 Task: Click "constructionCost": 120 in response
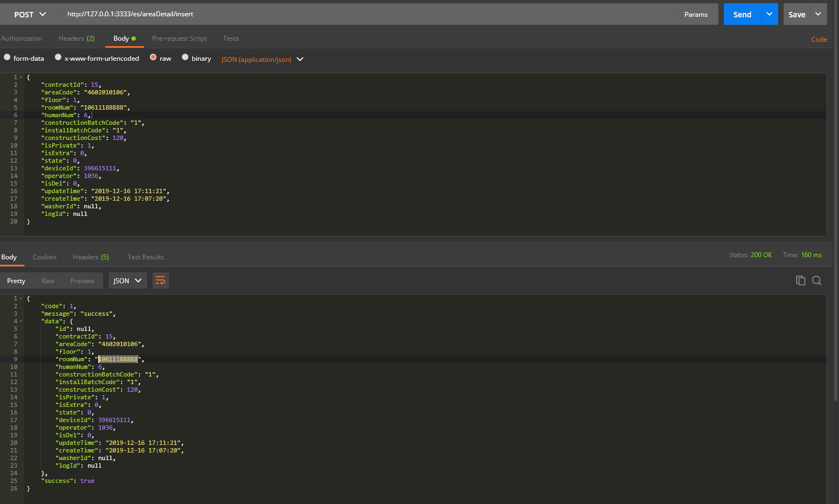pyautogui.click(x=98, y=390)
